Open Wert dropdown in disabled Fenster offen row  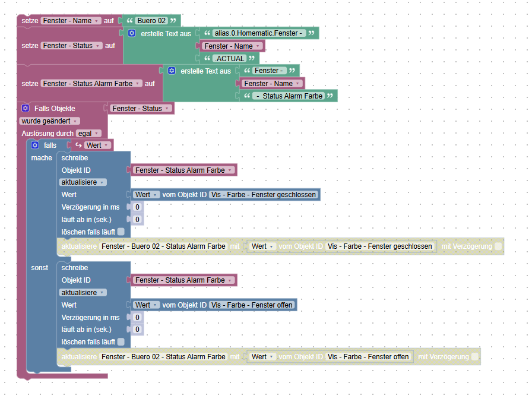[262, 356]
